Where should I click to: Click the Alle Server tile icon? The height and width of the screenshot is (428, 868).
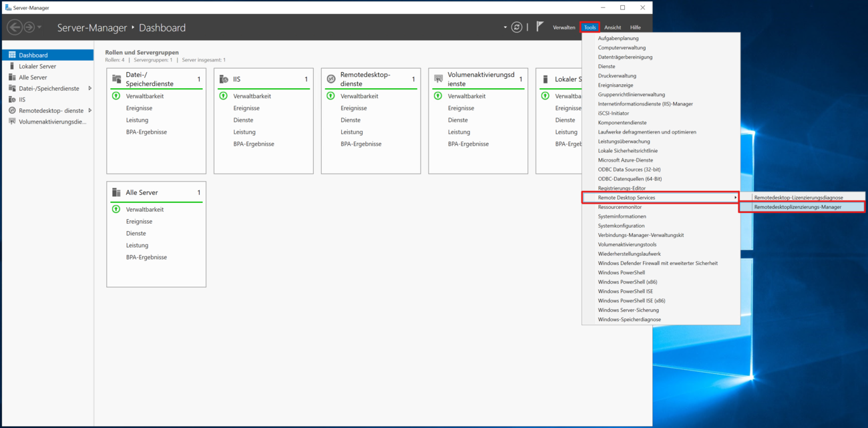(116, 192)
